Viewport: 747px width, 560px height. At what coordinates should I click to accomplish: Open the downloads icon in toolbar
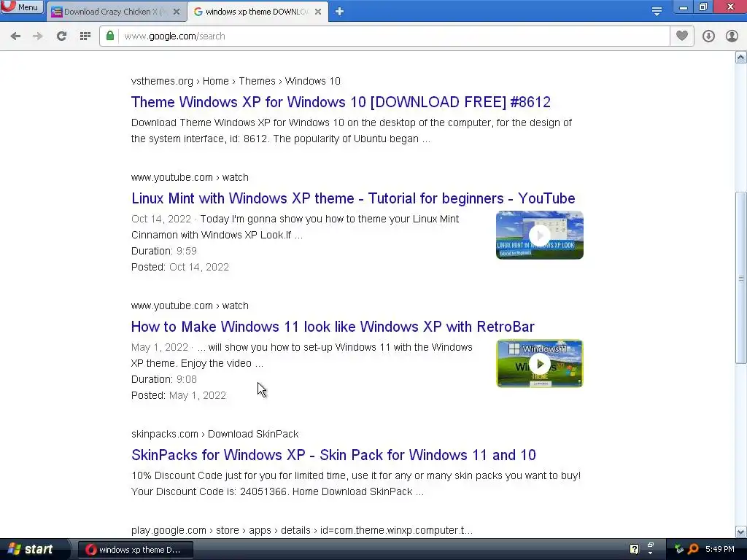pos(708,36)
